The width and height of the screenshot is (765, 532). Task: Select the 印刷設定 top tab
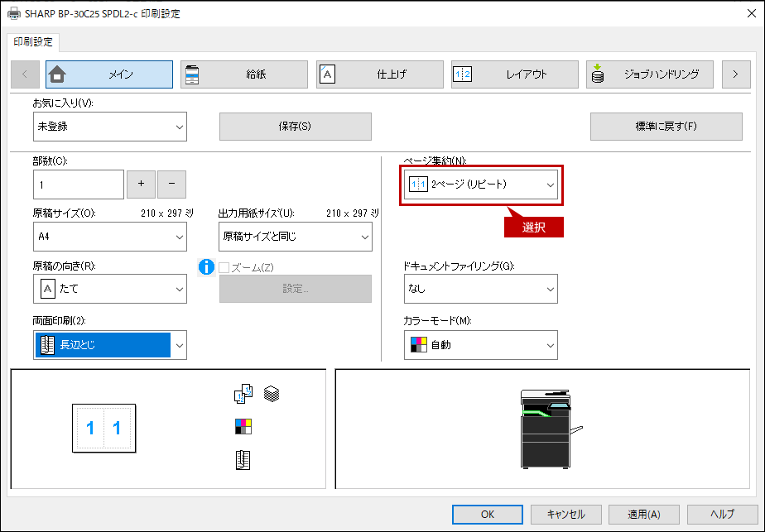click(33, 42)
